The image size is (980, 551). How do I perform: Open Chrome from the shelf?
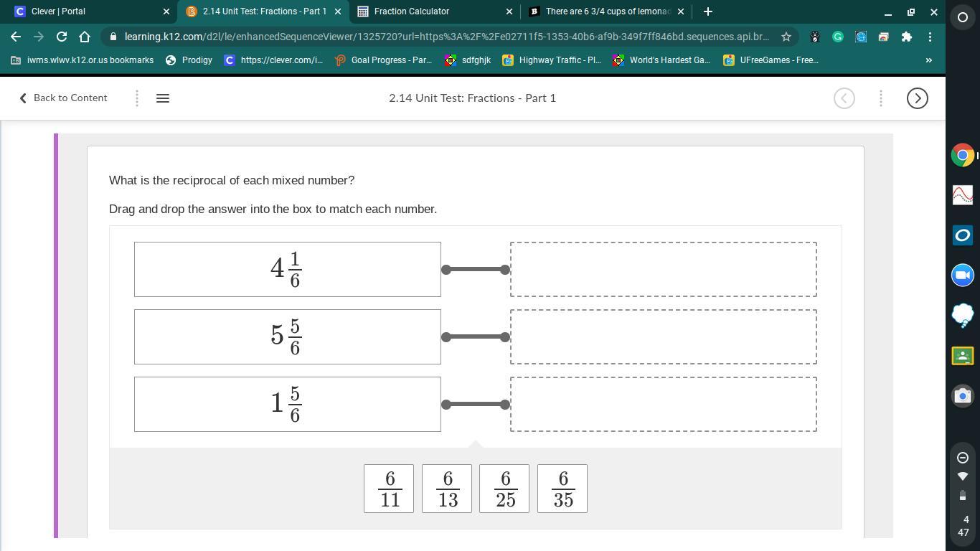click(962, 155)
